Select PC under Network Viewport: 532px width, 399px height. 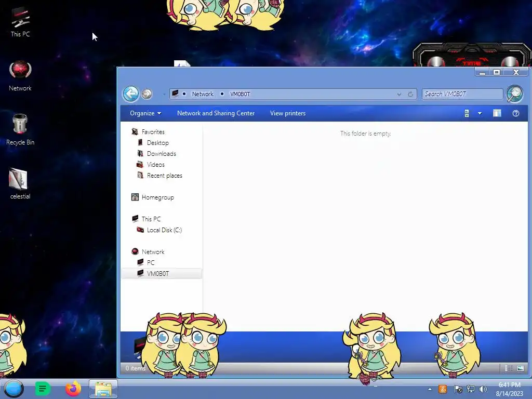point(151,262)
